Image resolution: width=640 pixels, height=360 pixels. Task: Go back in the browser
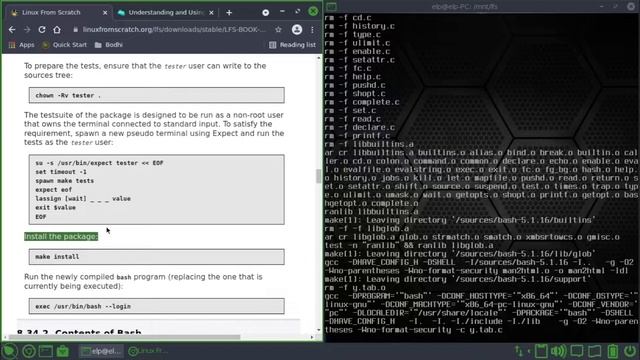[12, 29]
